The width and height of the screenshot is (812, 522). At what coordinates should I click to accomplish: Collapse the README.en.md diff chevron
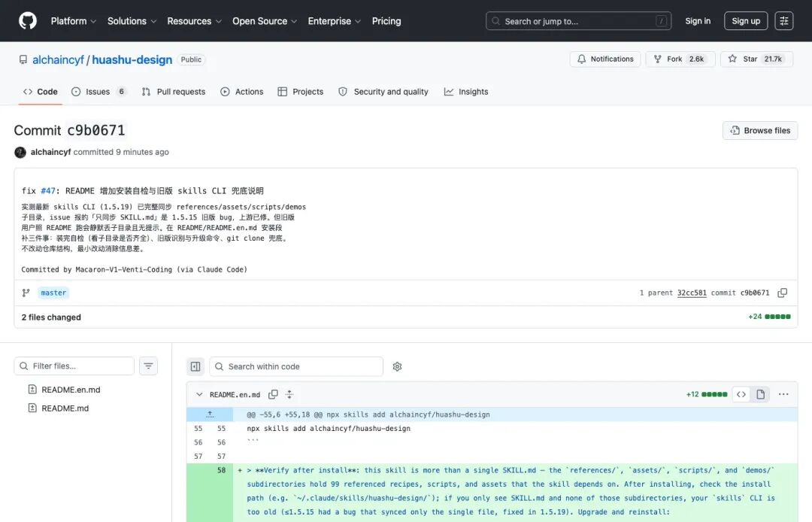pos(199,395)
